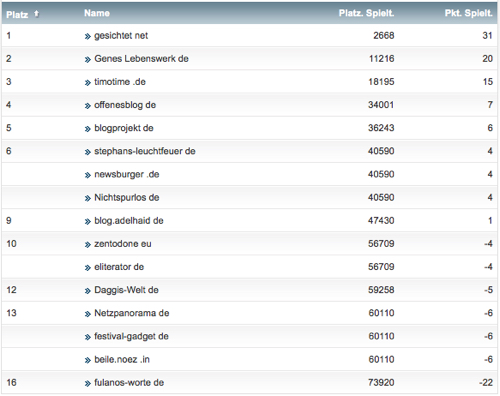Viewport: 500px width, 396px height.
Task: Click the sort arrow next to Platz
Action: (36, 14)
